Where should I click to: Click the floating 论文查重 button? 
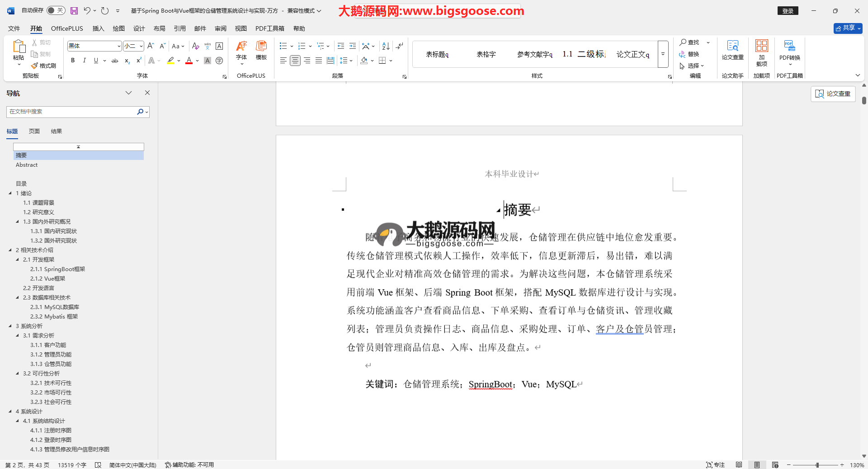click(x=833, y=94)
